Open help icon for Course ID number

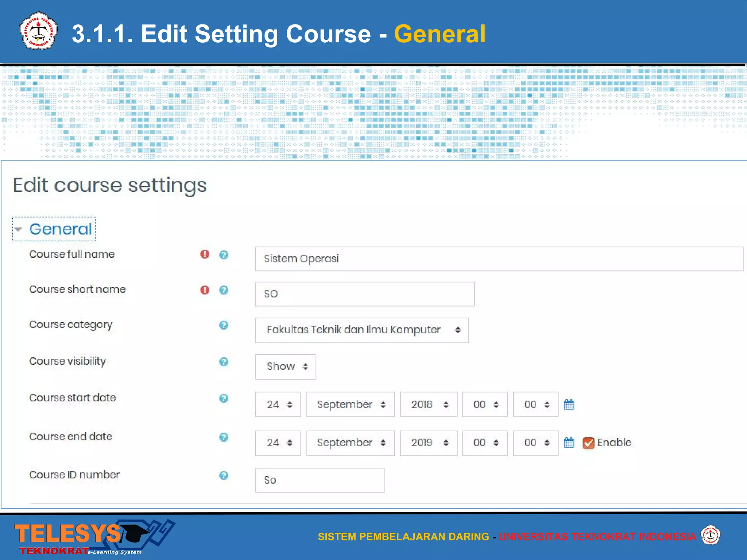tap(224, 475)
